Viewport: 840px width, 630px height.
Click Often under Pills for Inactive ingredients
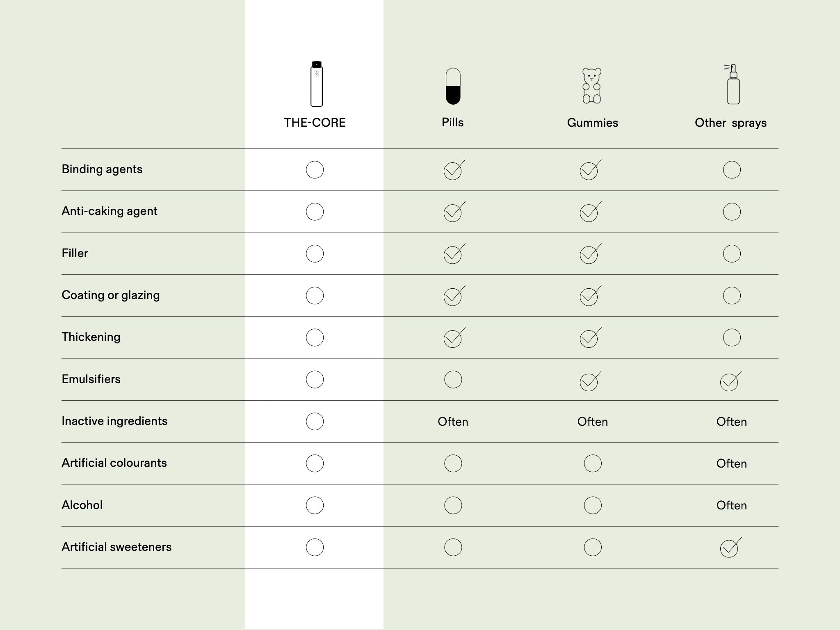point(453,422)
